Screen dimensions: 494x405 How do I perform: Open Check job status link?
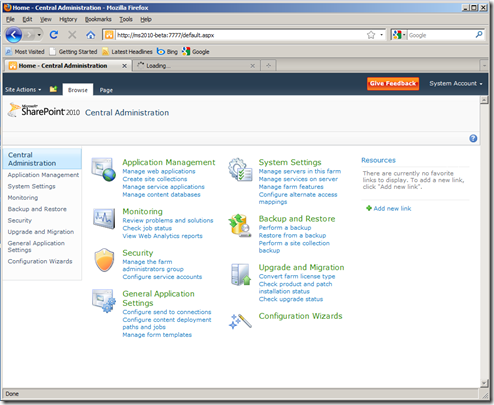[147, 228]
